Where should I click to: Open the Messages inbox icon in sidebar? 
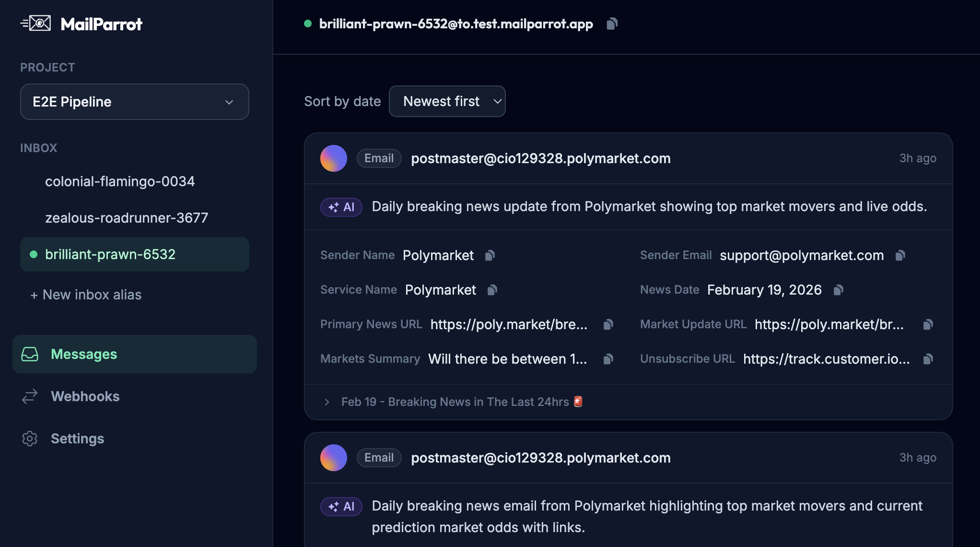(x=30, y=354)
